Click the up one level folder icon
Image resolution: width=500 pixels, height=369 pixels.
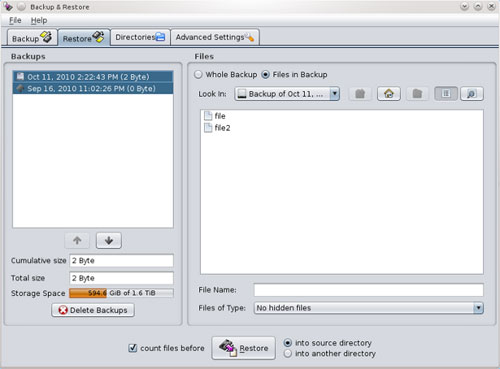[360, 94]
